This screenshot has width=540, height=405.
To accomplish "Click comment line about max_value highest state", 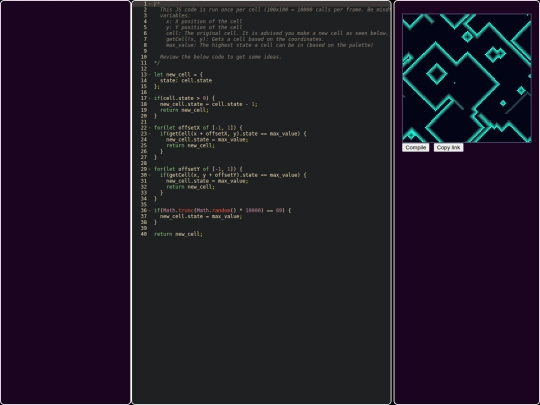I will (270, 45).
